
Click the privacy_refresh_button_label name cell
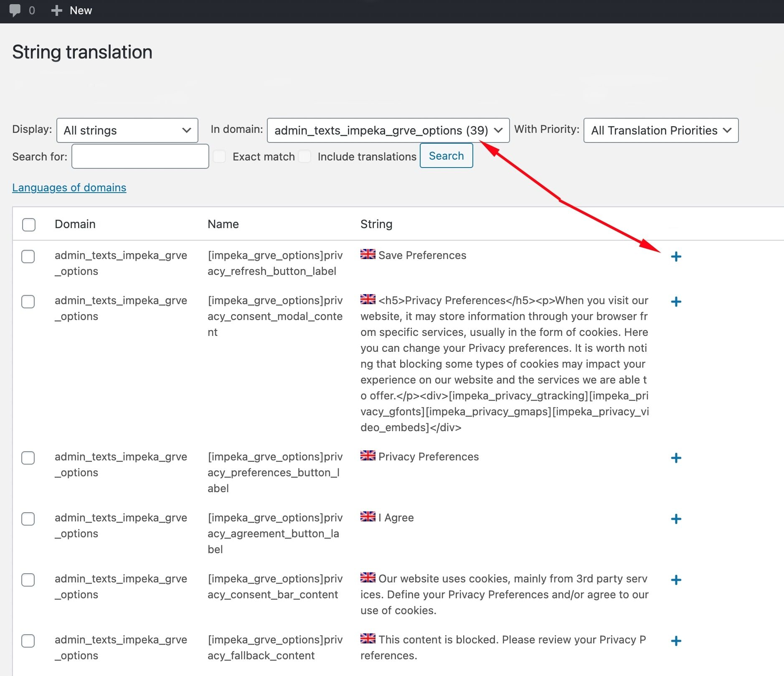pyautogui.click(x=275, y=263)
